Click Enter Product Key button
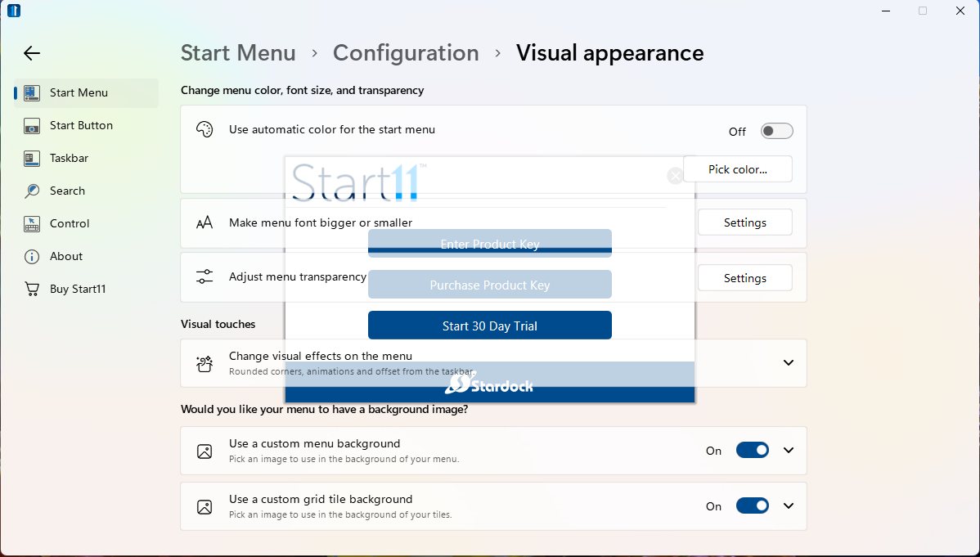Image resolution: width=980 pixels, height=557 pixels. click(489, 243)
